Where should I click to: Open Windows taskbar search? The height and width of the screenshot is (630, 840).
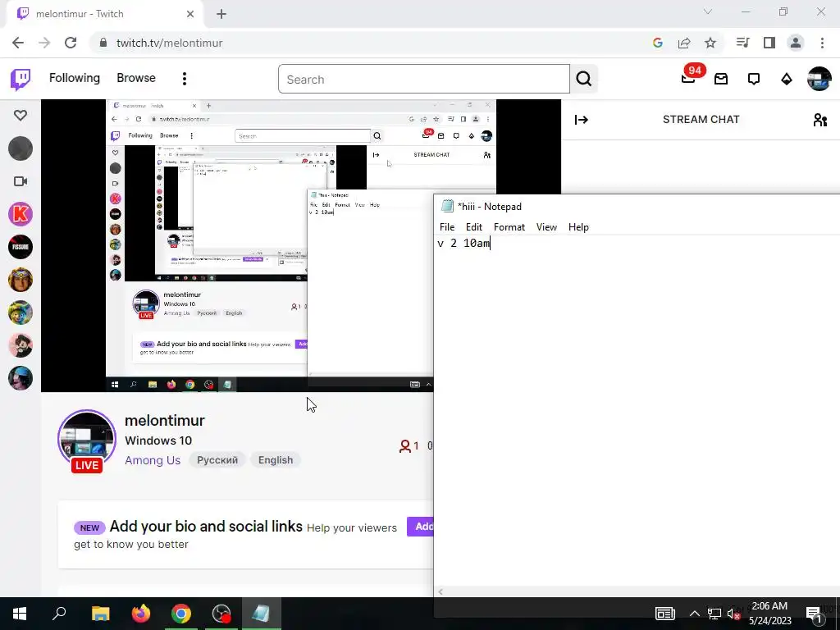tap(59, 614)
